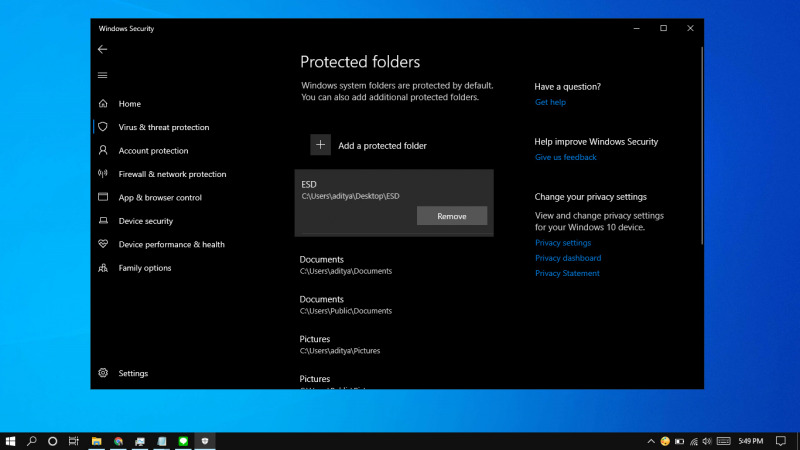The height and width of the screenshot is (450, 800).
Task: Open the Windows Start menu
Action: 10,441
